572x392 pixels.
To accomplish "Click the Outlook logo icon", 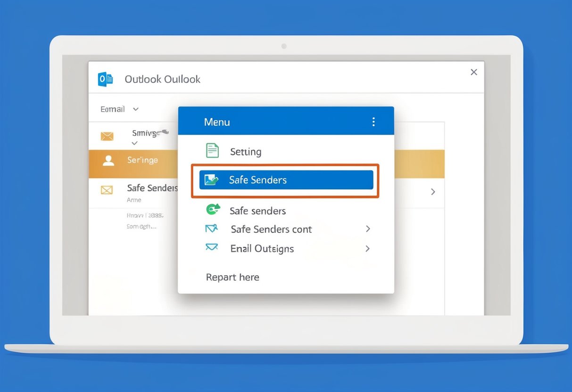I will tap(106, 79).
